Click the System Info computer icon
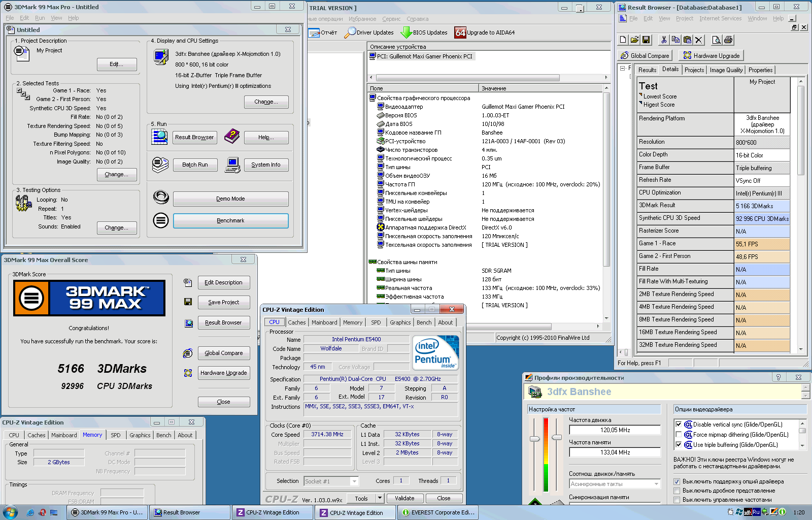 (x=232, y=165)
